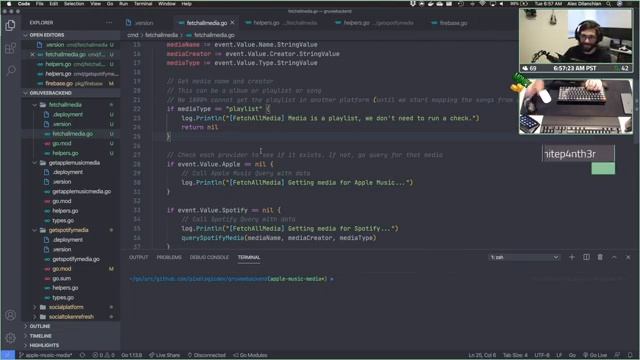Image resolution: width=640 pixels, height=360 pixels.
Task: Select the terminal shell dropdown
Action: [x=524, y=258]
